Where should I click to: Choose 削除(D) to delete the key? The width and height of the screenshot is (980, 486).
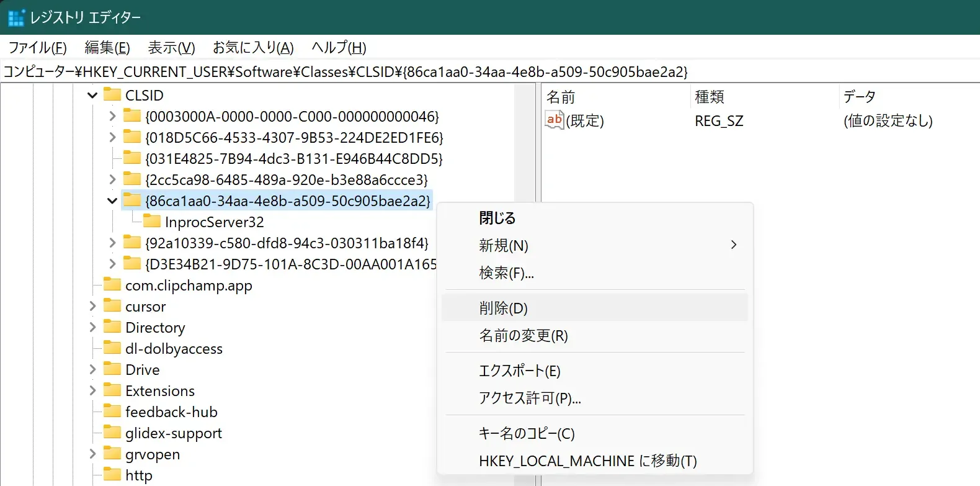595,308
